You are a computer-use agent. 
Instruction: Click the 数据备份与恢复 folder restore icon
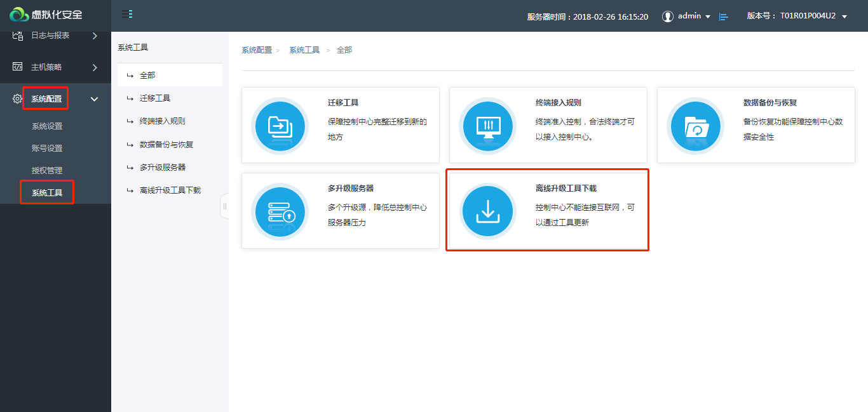point(695,126)
